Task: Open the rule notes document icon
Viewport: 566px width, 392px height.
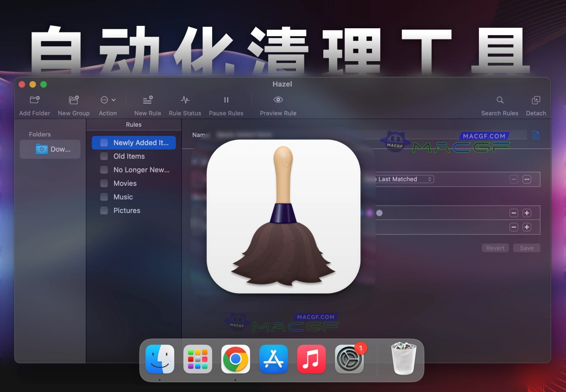Action: [x=536, y=135]
